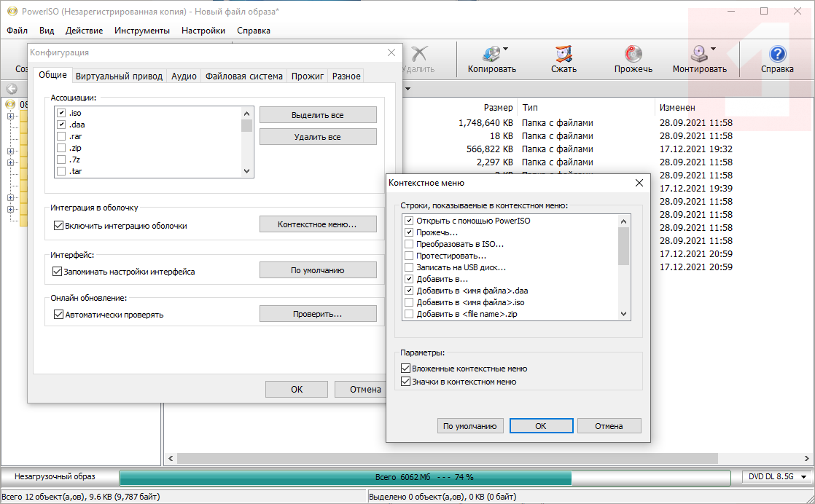Enable the .rar association checkbox
815x504 pixels.
(61, 136)
